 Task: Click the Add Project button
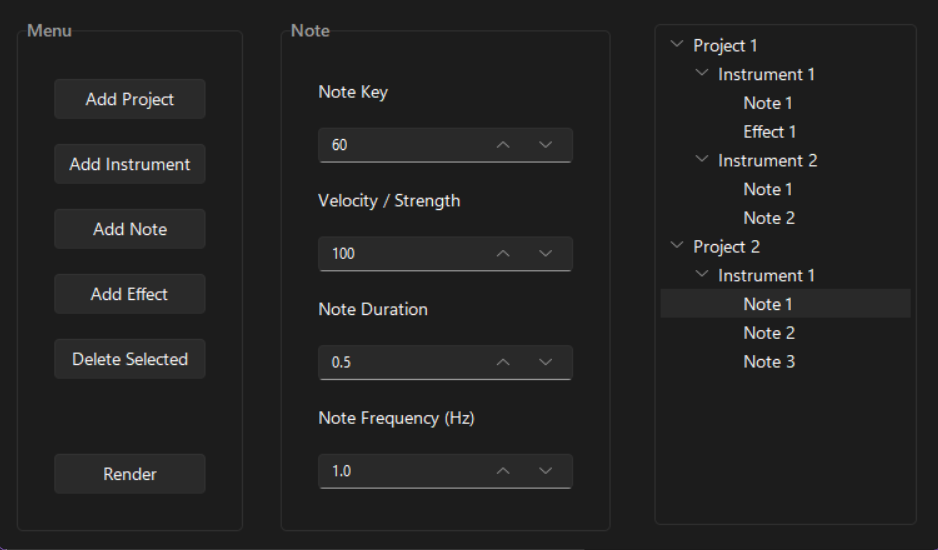click(x=130, y=99)
